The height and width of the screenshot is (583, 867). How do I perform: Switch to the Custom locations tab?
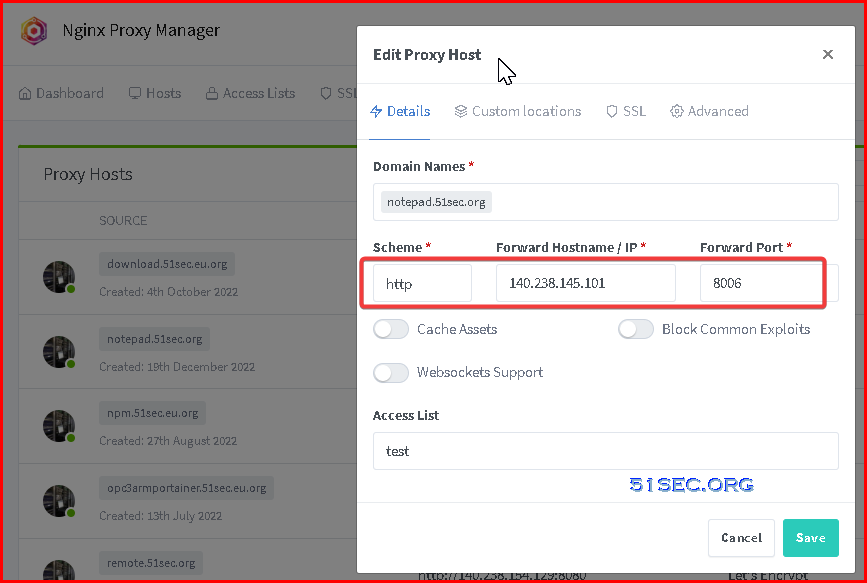pyautogui.click(x=518, y=111)
